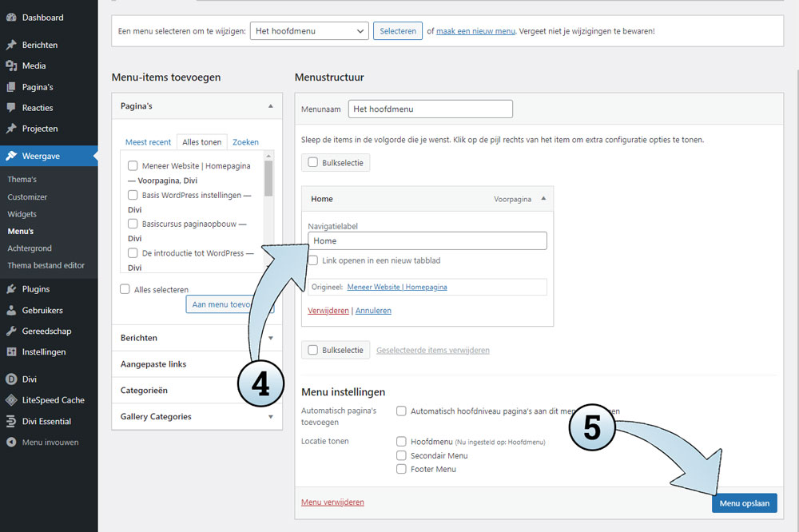799x532 pixels.
Task: Check the Footer Menu location checkbox
Action: (402, 469)
